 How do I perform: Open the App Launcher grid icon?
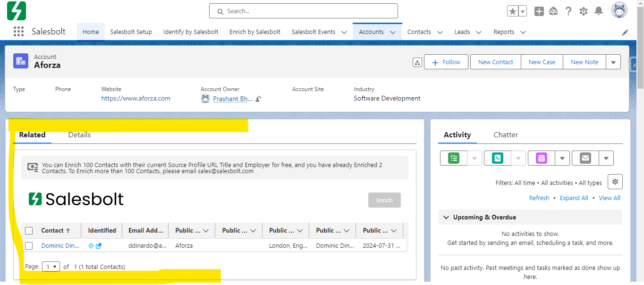pyautogui.click(x=18, y=32)
